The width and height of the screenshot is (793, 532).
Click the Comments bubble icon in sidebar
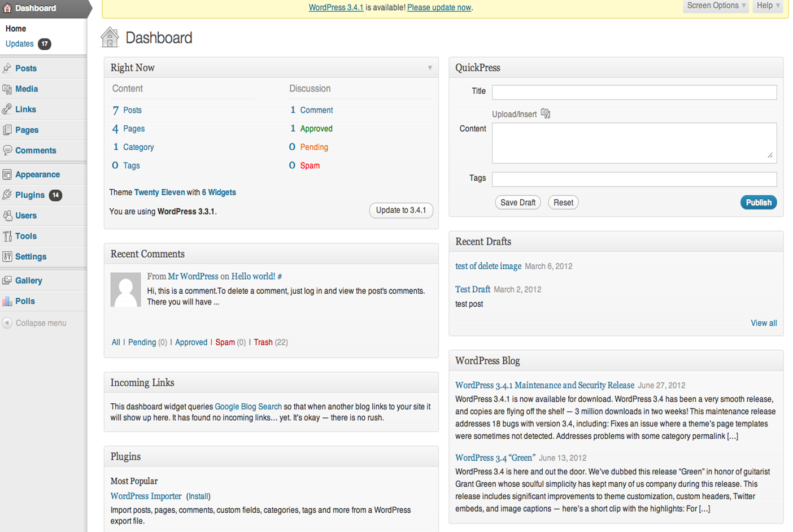[x=7, y=150]
